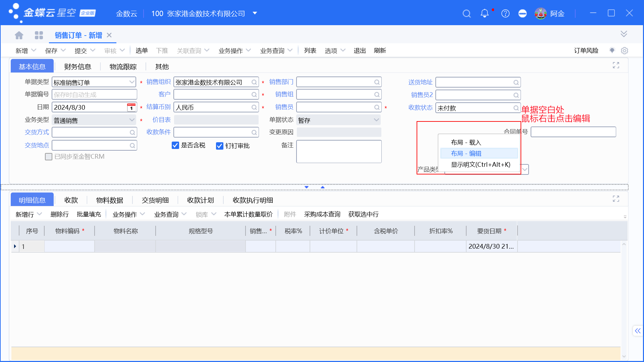Uncheck the 是否含税 checkbox
The width and height of the screenshot is (644, 362).
(175, 145)
